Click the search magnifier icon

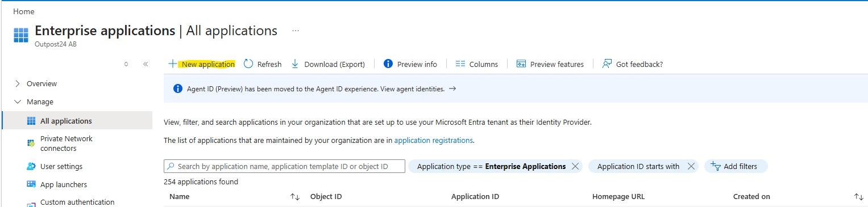(171, 166)
